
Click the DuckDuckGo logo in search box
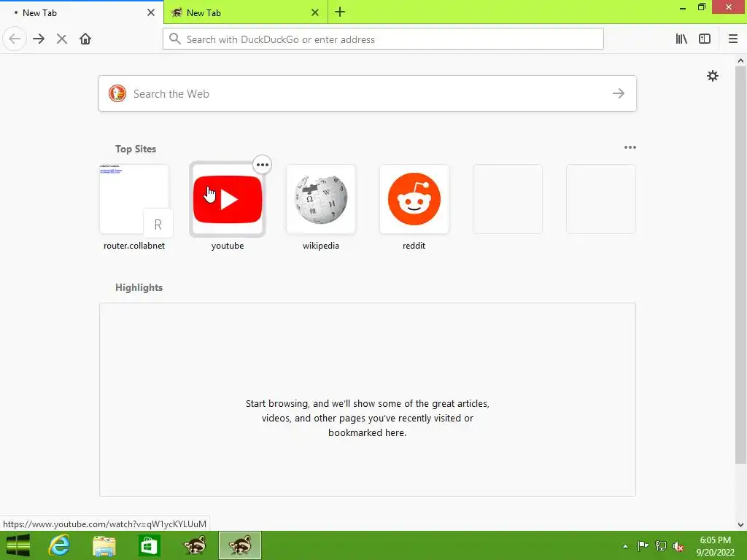click(117, 93)
